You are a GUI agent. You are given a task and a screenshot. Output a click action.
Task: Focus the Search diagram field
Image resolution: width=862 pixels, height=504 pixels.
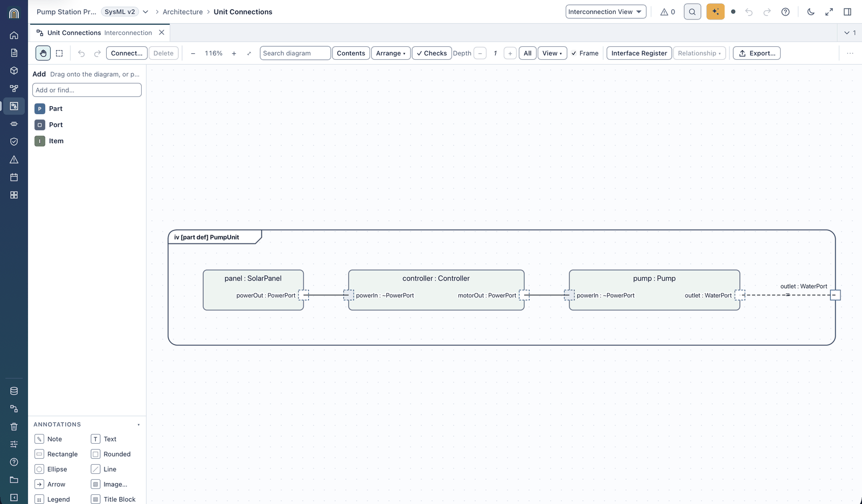295,53
